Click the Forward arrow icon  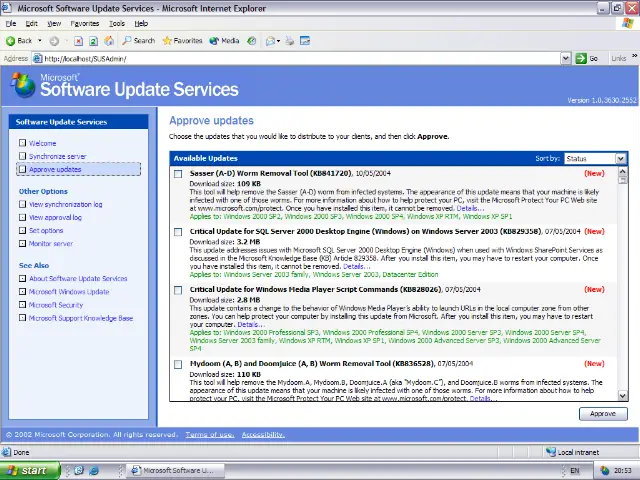(54, 41)
